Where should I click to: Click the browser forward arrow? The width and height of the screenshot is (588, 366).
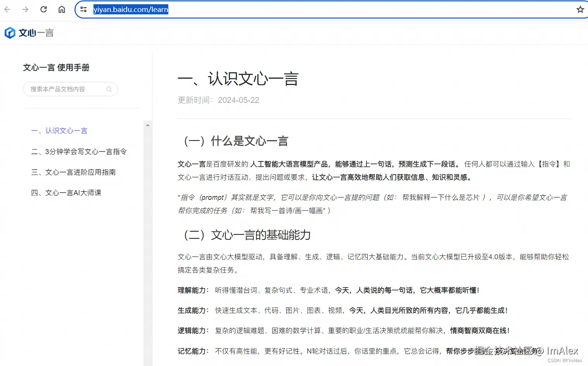(x=26, y=9)
